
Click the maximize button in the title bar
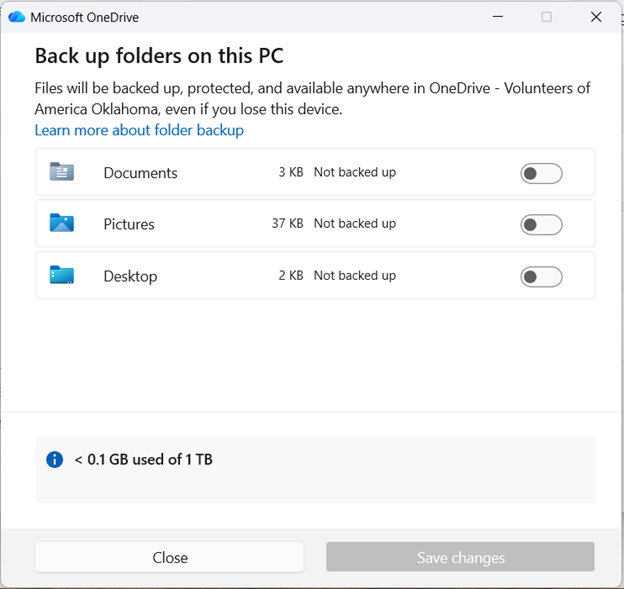tap(546, 17)
